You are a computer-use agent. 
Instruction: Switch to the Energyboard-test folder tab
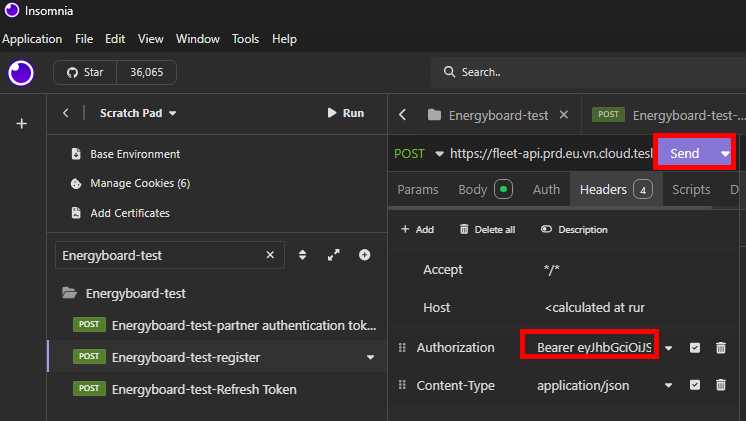(x=488, y=115)
